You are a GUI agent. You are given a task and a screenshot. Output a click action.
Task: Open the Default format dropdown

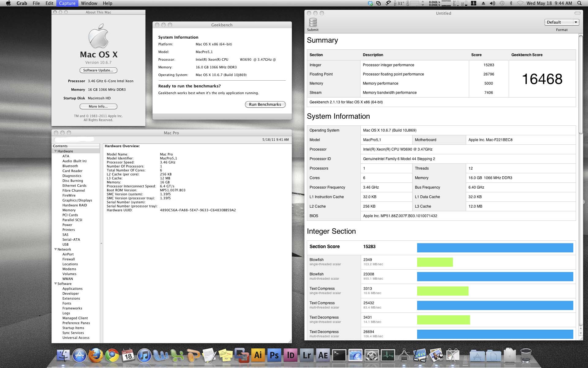561,22
